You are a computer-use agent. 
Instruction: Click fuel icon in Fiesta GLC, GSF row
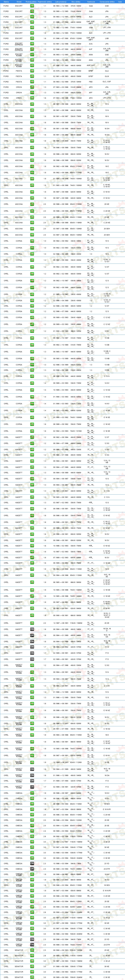(x=32, y=82)
